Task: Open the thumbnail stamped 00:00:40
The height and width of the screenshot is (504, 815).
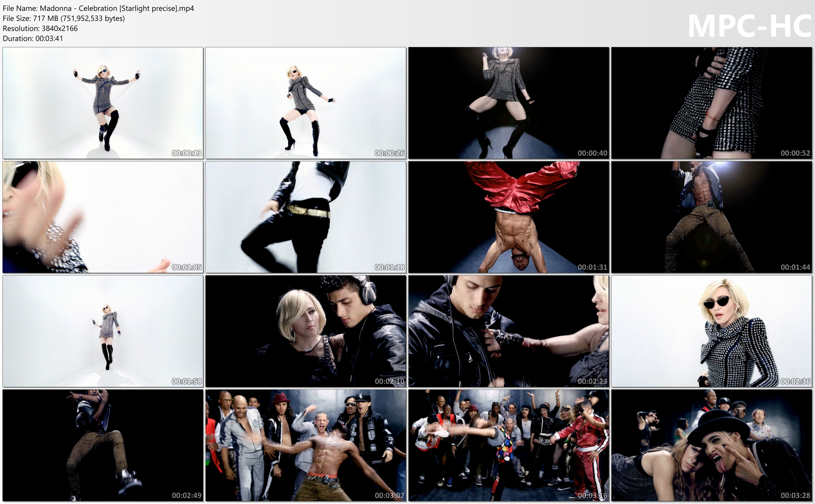Action: pyautogui.click(x=509, y=103)
